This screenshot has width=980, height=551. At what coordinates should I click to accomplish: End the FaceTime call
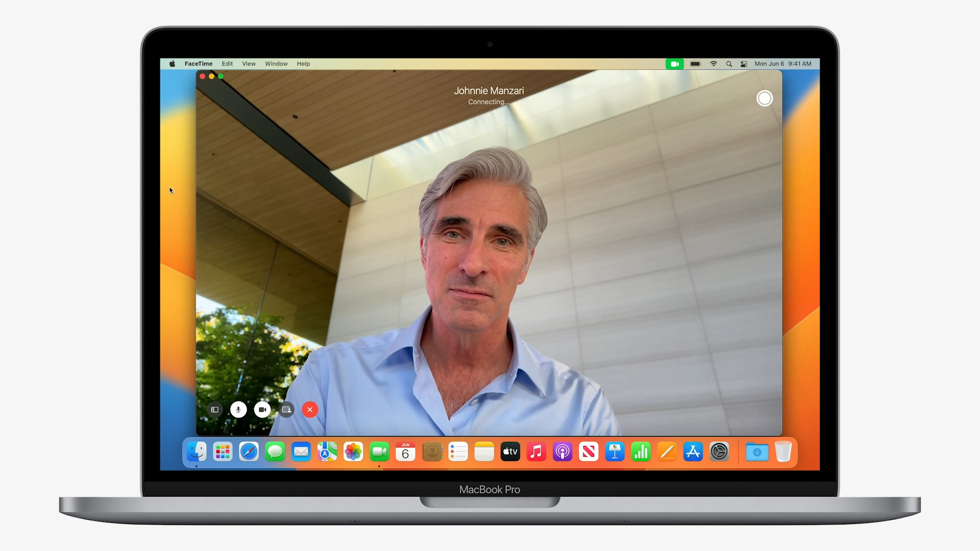pos(310,410)
